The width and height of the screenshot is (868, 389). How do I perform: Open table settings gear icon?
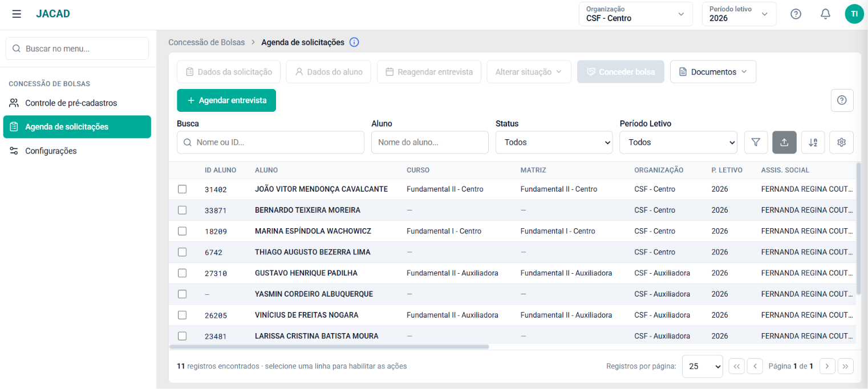pyautogui.click(x=841, y=143)
